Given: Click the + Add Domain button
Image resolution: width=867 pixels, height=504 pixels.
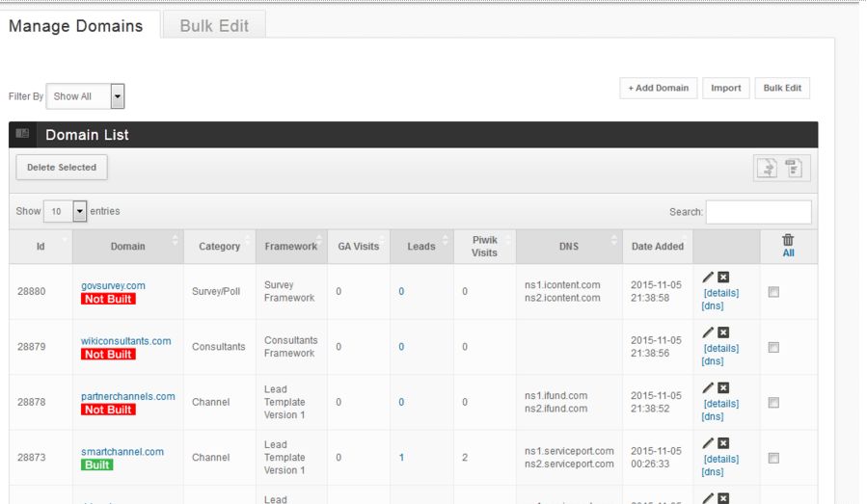Looking at the screenshot, I should point(658,88).
